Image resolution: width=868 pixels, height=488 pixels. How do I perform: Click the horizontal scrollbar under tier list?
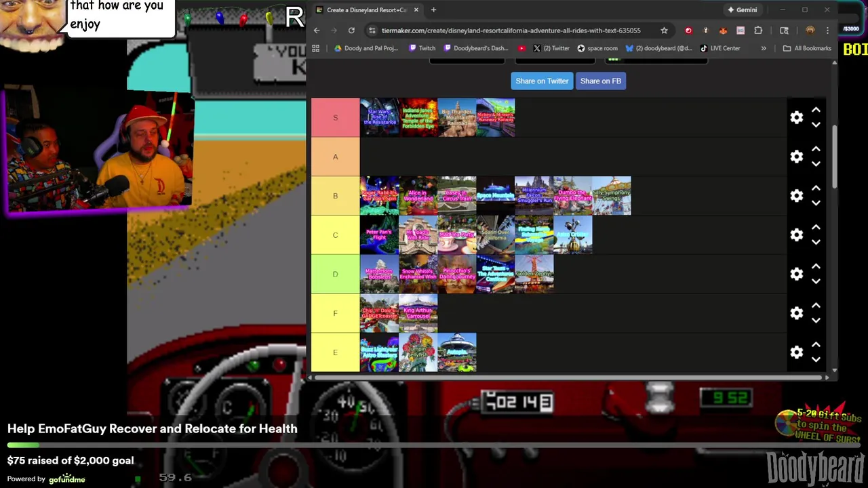(570, 377)
